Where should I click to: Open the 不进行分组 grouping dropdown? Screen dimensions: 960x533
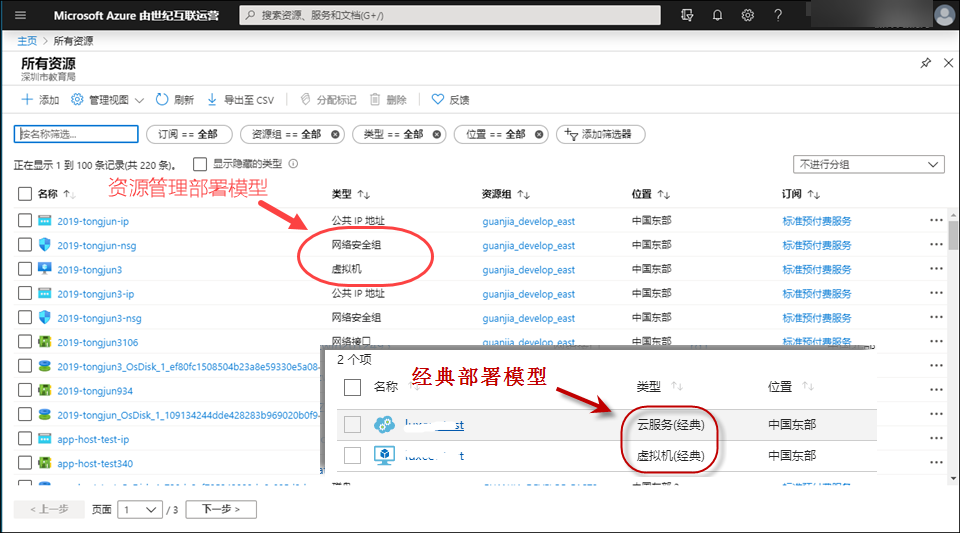click(868, 164)
